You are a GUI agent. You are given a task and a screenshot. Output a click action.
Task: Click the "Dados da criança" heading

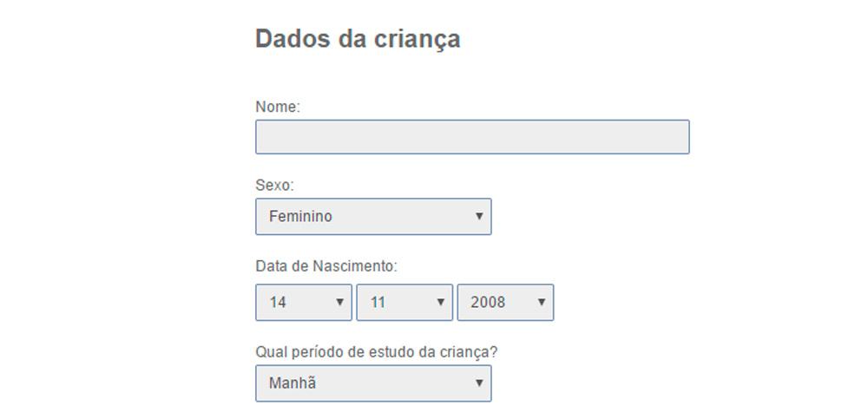point(358,39)
